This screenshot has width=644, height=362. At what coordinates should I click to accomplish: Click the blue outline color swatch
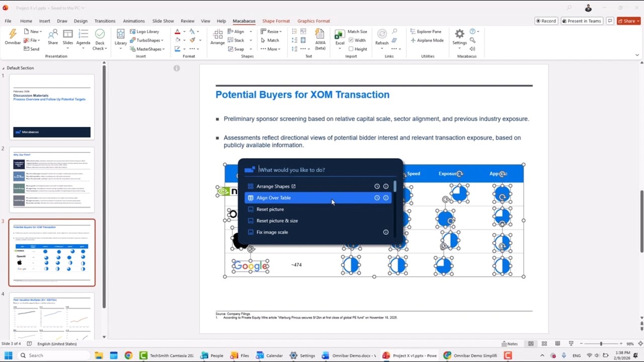pyautogui.click(x=177, y=49)
